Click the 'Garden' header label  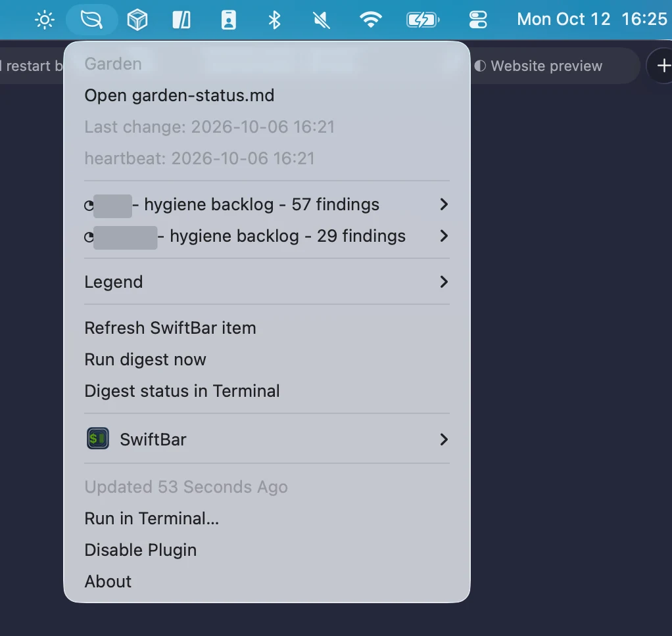112,64
